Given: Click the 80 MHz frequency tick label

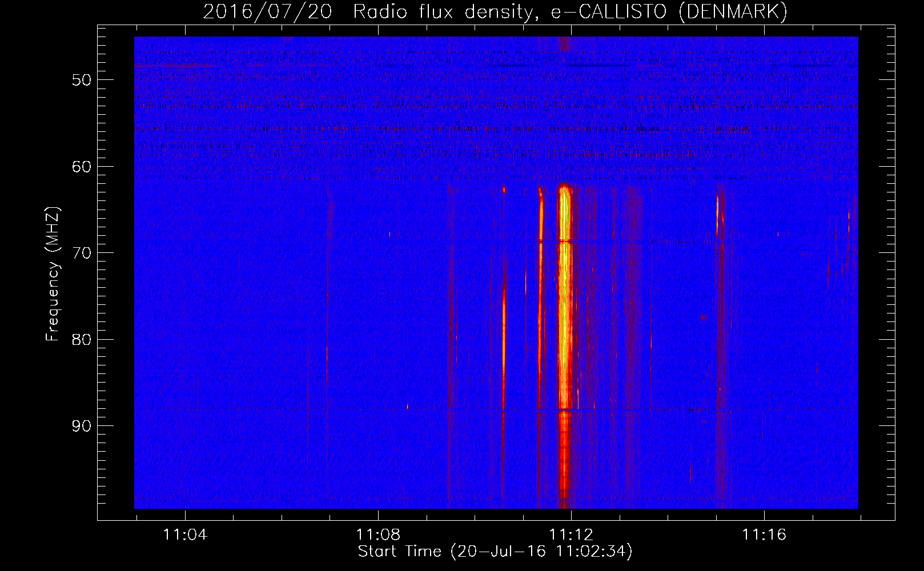Looking at the screenshot, I should (82, 340).
